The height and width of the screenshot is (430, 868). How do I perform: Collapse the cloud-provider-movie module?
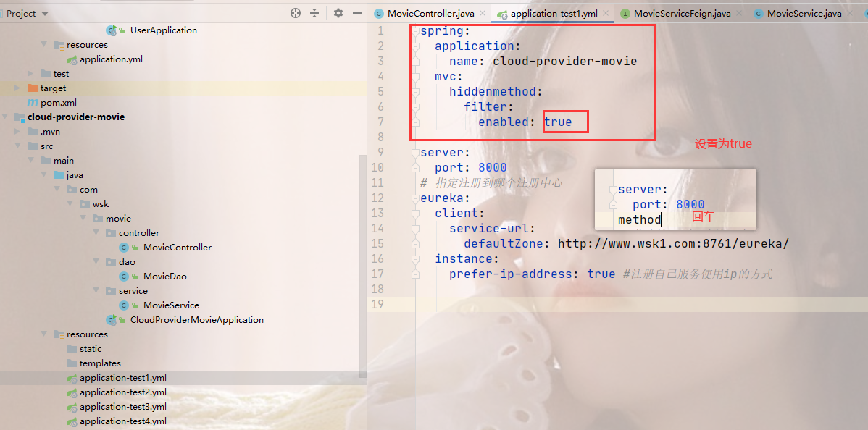(4, 117)
